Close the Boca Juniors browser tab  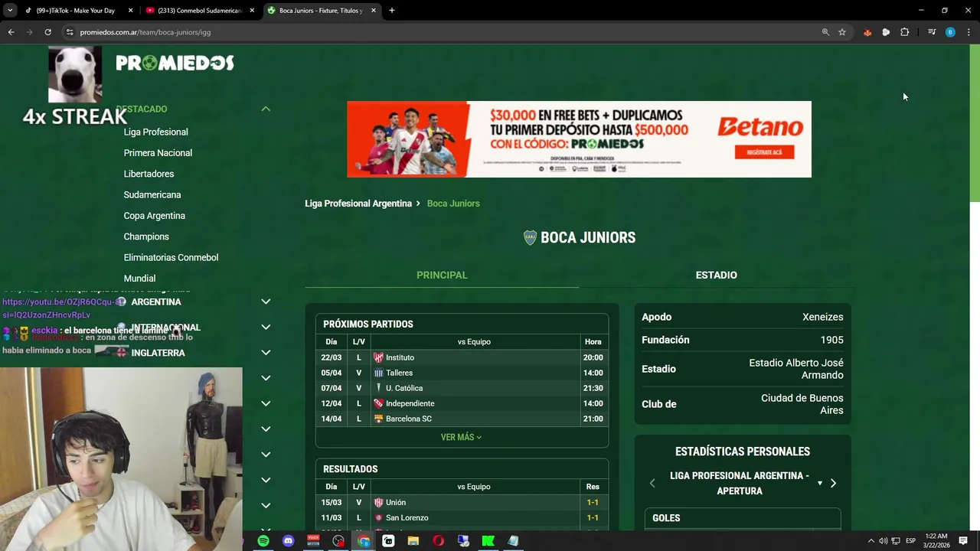(373, 11)
